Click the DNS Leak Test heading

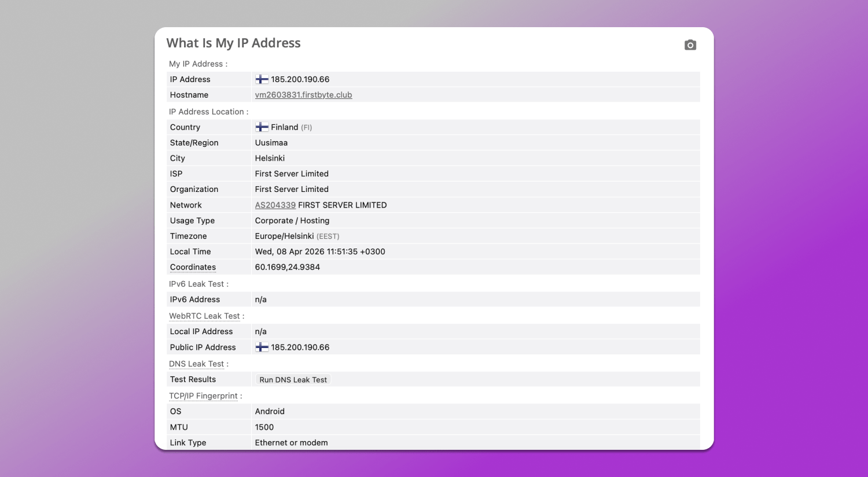click(x=196, y=364)
